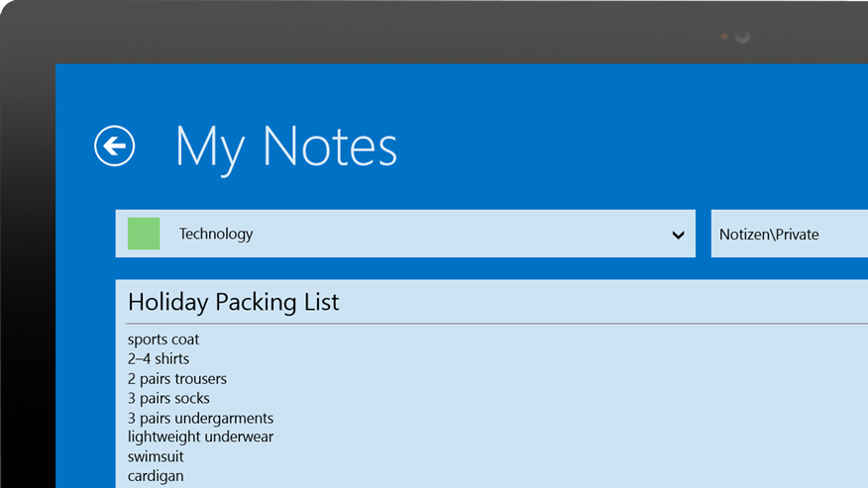Select the '2 pairs trousers' line
The image size is (868, 488).
click(177, 378)
